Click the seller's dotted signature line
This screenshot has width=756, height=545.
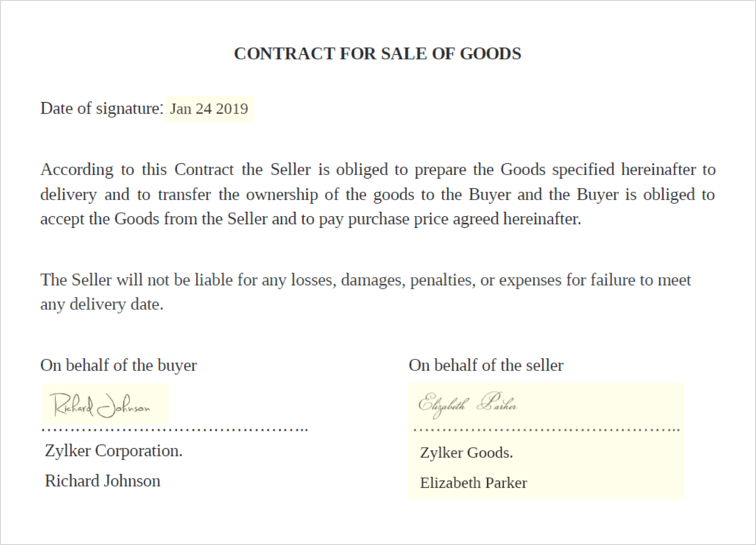[547, 430]
